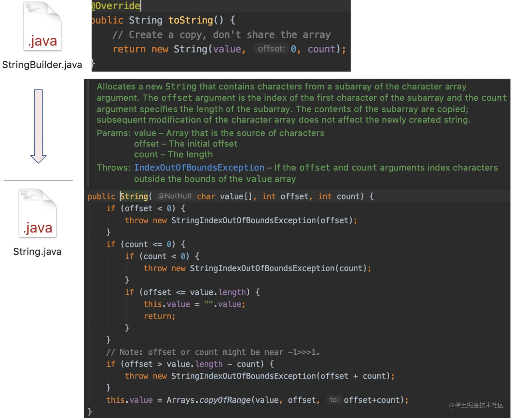Click the comment 'Note: offset or count might be near'
515x420 pixels.
[213, 352]
